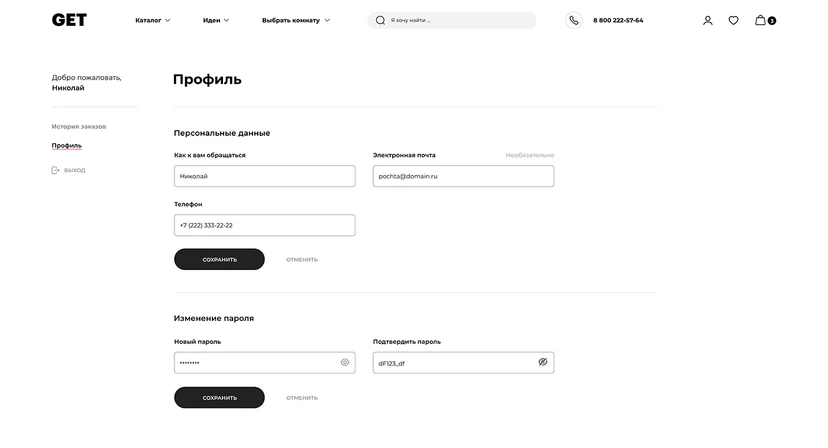Save the new password with Сохранить

point(219,397)
